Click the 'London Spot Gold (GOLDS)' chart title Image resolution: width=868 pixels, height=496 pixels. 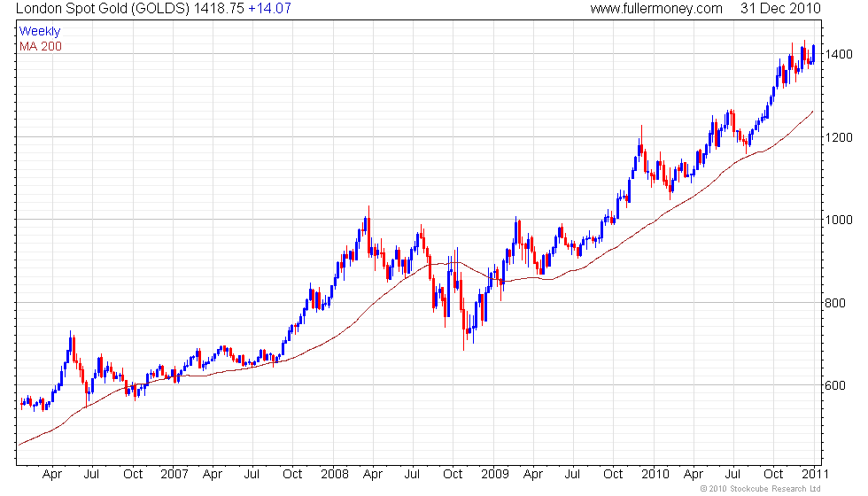103,8
